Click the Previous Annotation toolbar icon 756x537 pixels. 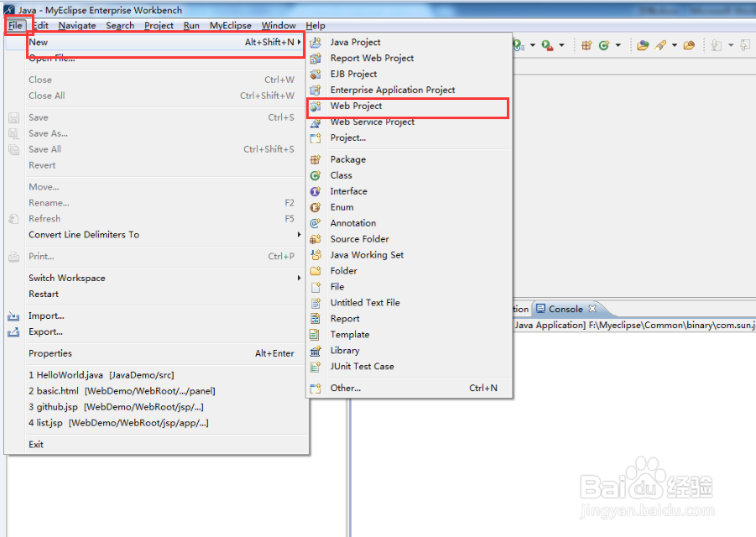[x=745, y=45]
